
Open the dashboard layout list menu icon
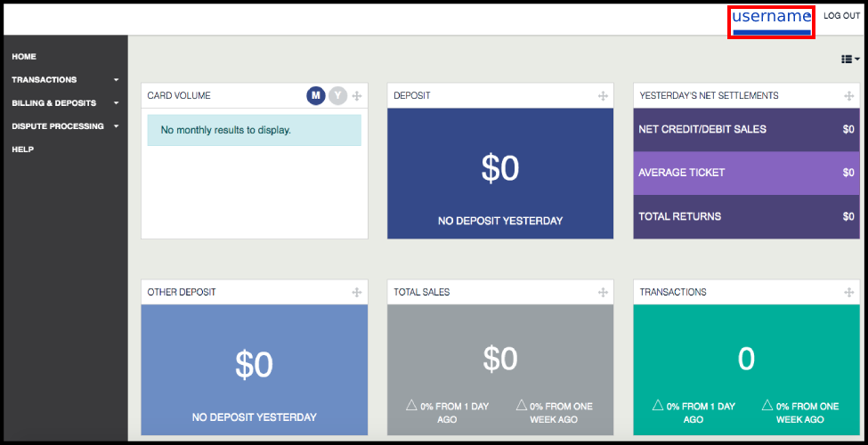[x=850, y=60]
